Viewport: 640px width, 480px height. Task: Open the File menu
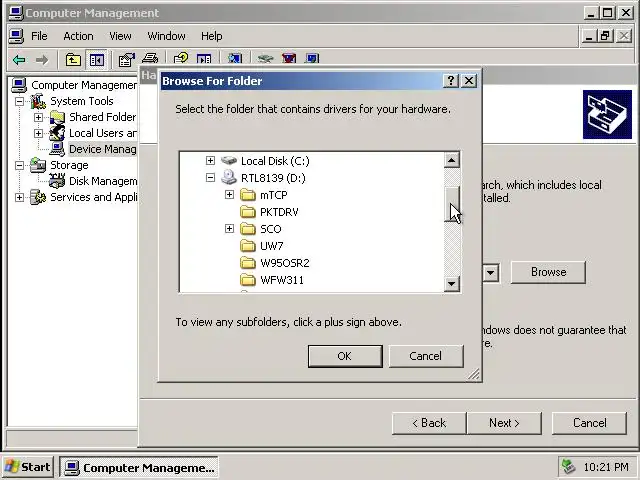(39, 36)
